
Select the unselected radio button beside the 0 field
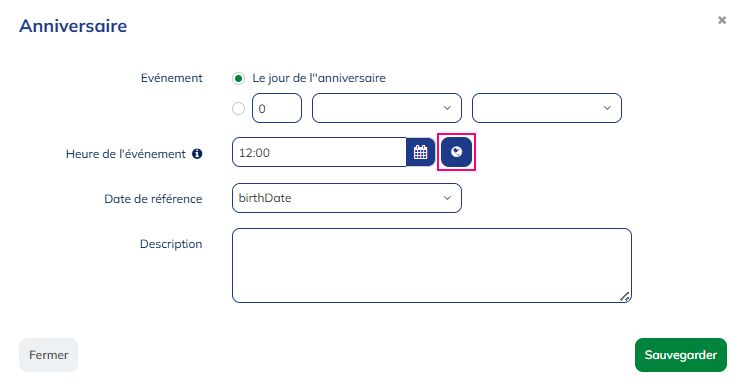[x=239, y=108]
